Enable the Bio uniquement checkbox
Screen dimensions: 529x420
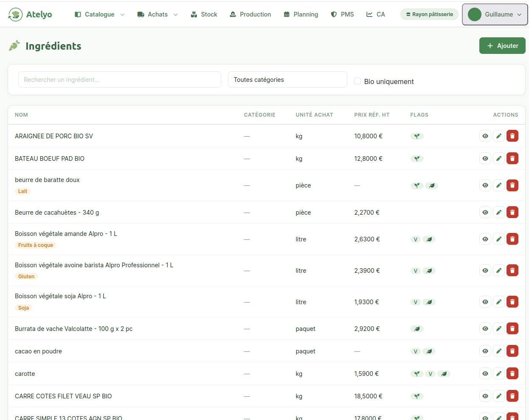pyautogui.click(x=357, y=81)
